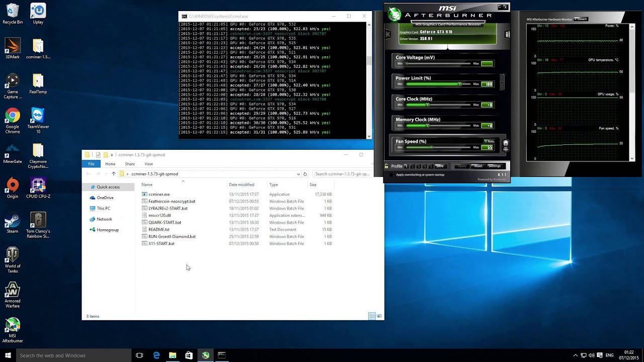Screen dimensions: 644x362
Task: Click the Apply button in Afterburner
Action: (x=462, y=166)
